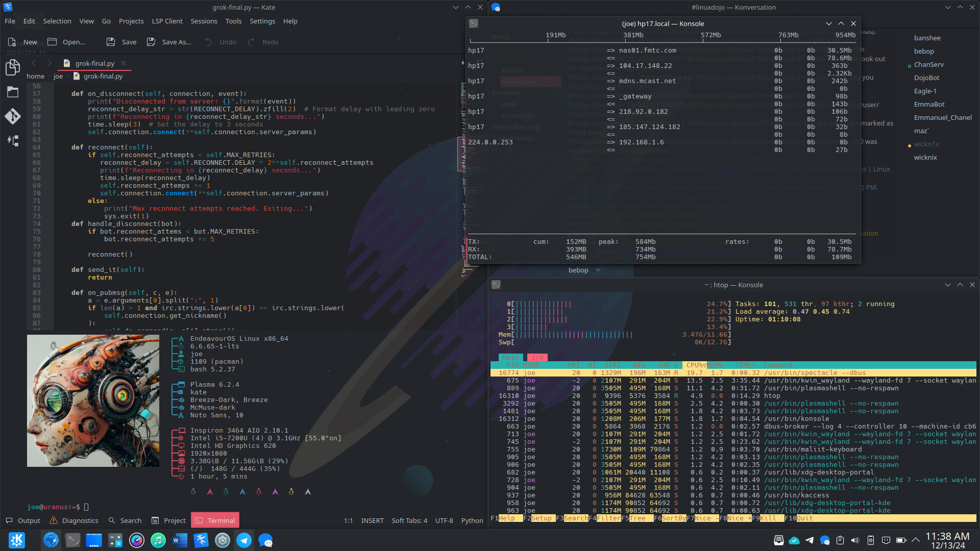Open the clipboard tray icon
Screen dimensions: 980x551
coord(840,540)
